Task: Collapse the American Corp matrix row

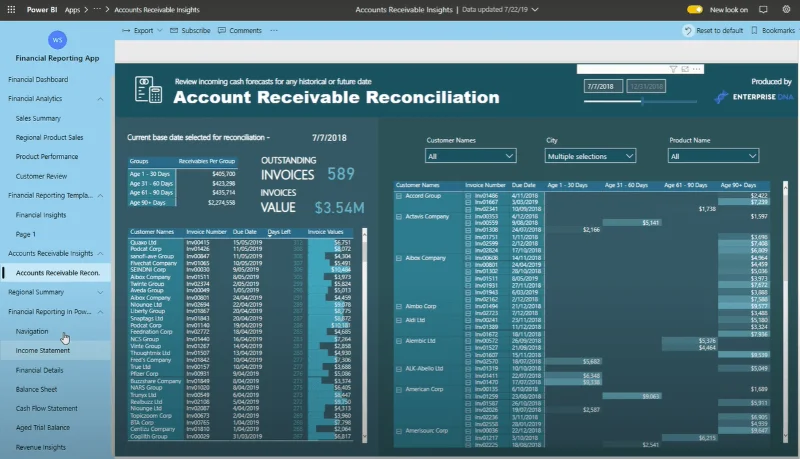Action: 399,390
